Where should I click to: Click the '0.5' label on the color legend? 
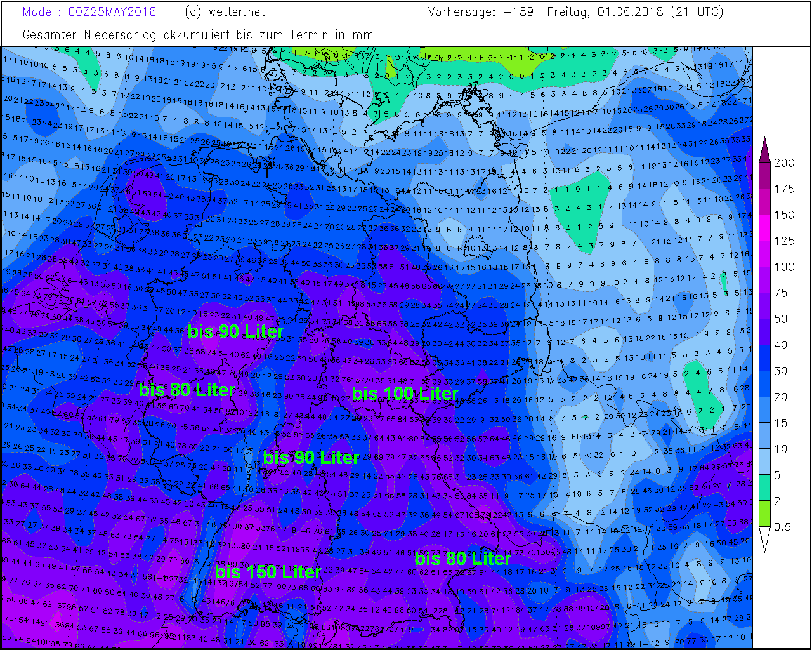click(783, 527)
